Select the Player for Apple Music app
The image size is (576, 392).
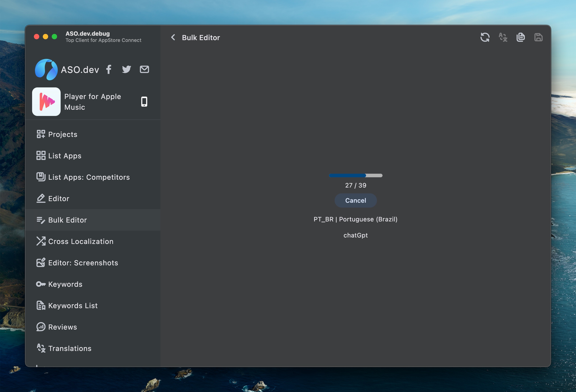pos(93,102)
